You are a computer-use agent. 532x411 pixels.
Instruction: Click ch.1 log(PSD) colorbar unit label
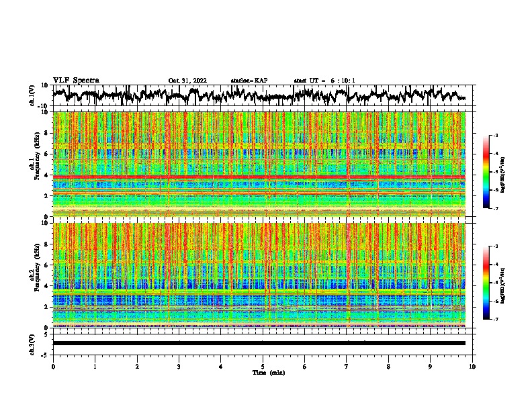click(503, 175)
